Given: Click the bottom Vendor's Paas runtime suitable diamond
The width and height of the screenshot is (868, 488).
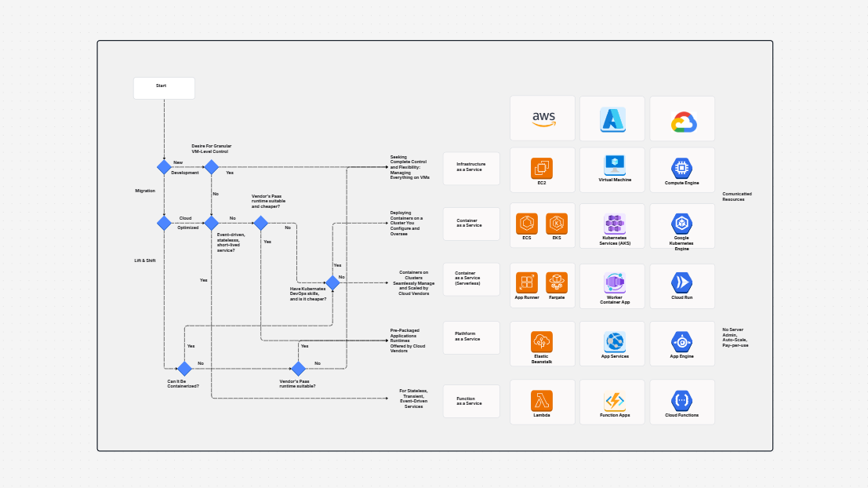Looking at the screenshot, I should tap(299, 369).
